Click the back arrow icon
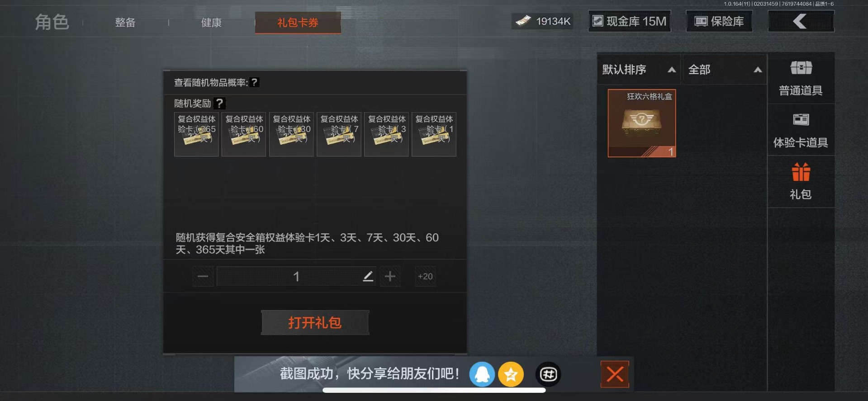The width and height of the screenshot is (868, 401). [801, 21]
